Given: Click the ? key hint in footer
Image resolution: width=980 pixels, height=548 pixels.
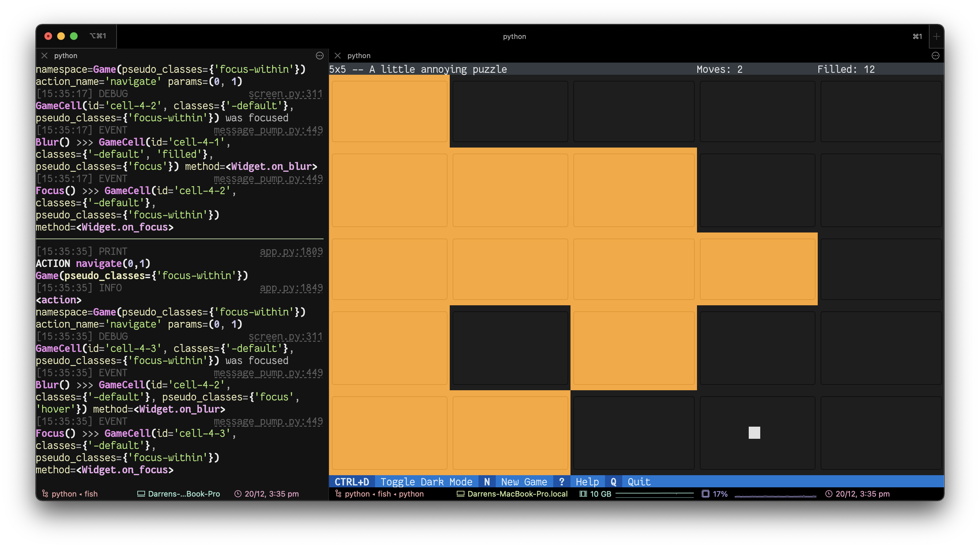Looking at the screenshot, I should click(x=562, y=482).
